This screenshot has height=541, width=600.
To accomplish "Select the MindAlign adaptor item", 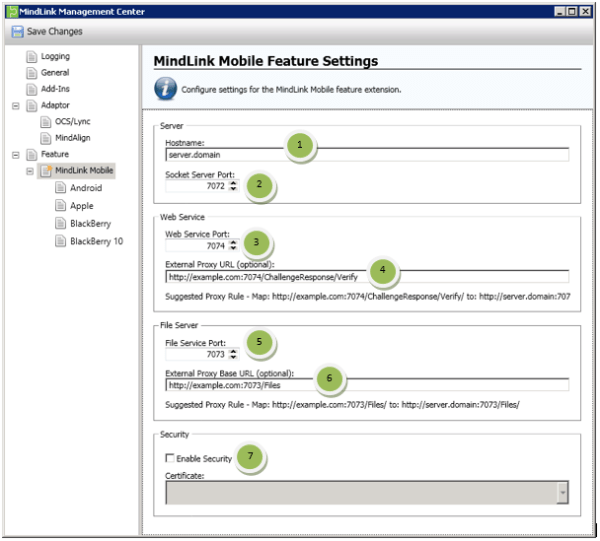I will pos(72,138).
